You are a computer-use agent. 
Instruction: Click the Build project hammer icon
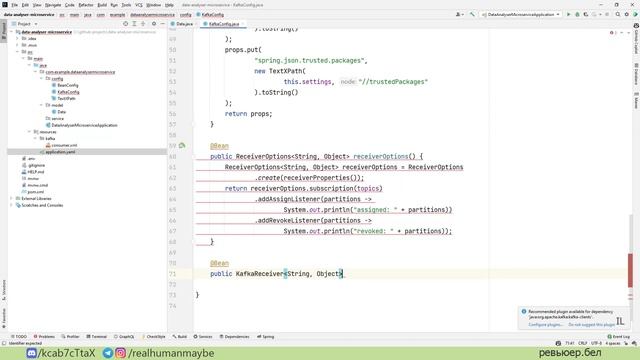(x=472, y=14)
